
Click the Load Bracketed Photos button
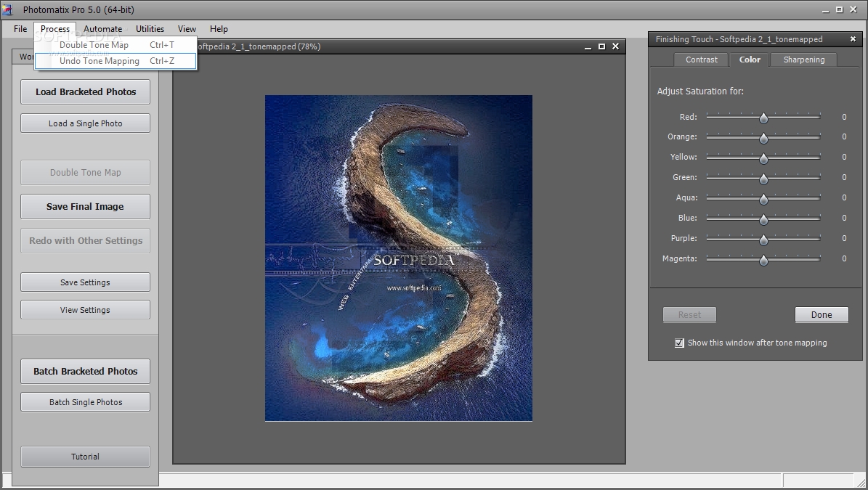(x=86, y=92)
